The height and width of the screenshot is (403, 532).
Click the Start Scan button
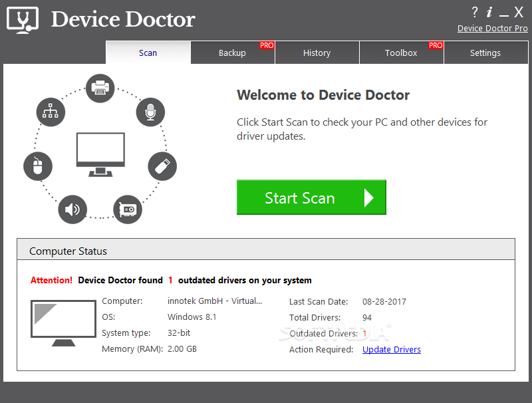[x=311, y=197]
